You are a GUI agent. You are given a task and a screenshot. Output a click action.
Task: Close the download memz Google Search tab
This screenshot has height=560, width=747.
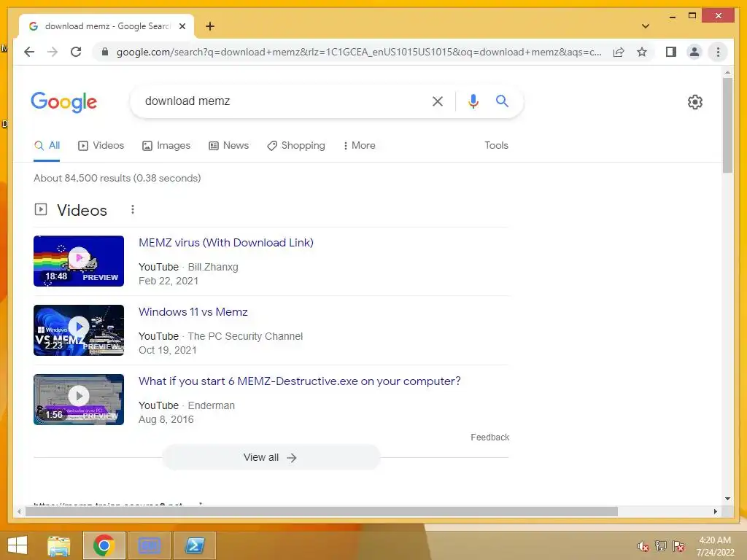click(x=182, y=26)
